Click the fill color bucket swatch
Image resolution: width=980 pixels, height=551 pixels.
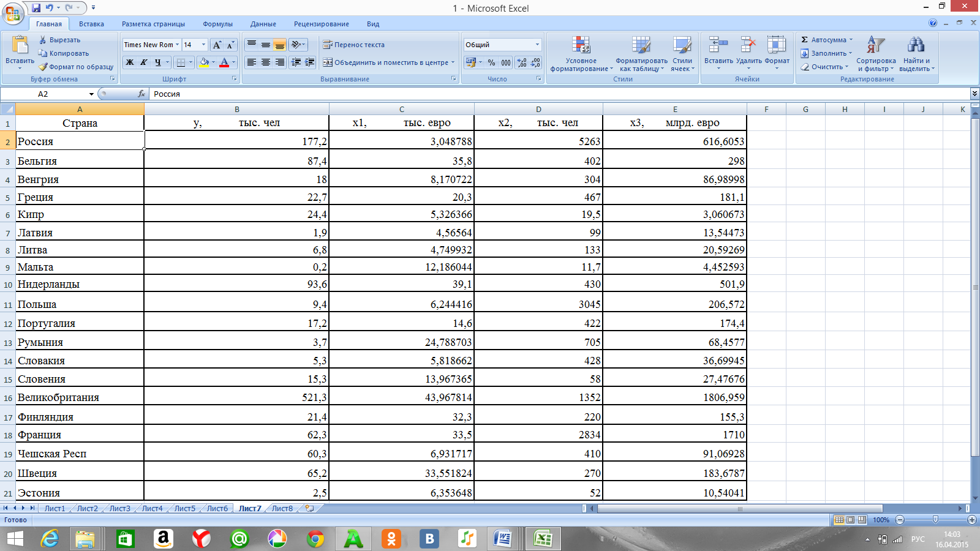click(204, 62)
